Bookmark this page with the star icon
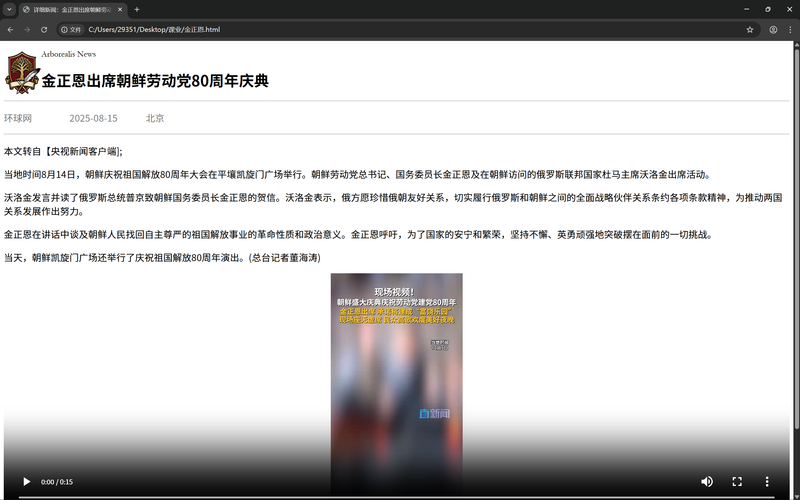This screenshot has width=800, height=500. coord(750,30)
